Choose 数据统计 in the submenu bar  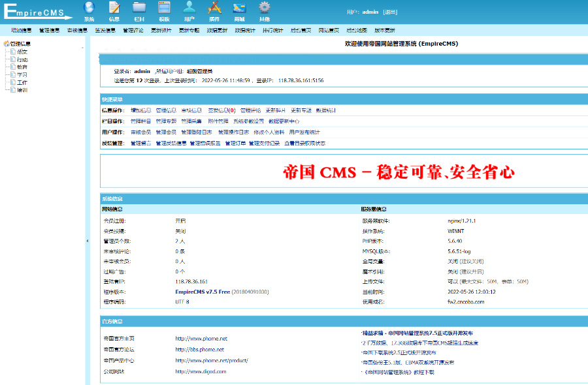[x=245, y=30]
